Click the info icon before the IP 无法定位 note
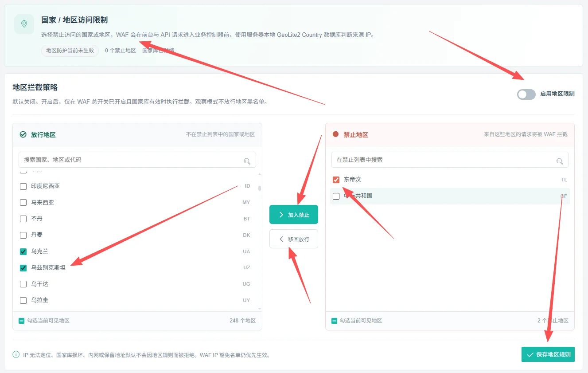Screen dimensions: 588x373 [x=16, y=354]
